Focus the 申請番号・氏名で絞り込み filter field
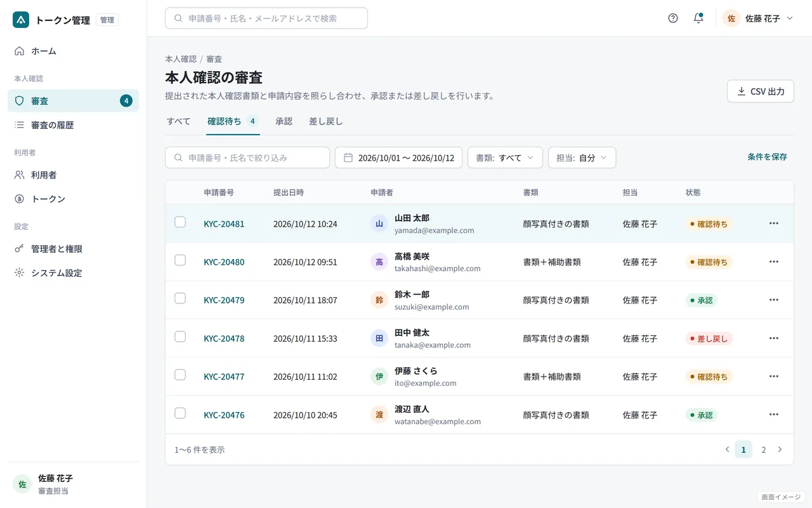 pyautogui.click(x=247, y=157)
